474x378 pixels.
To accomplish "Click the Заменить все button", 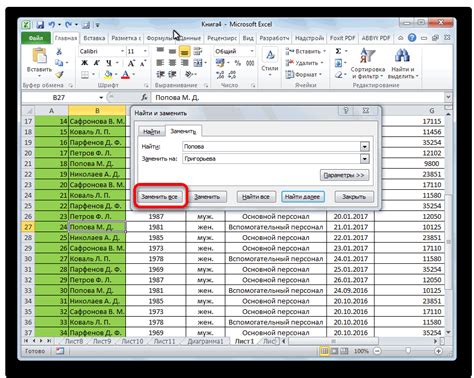I will click(159, 197).
